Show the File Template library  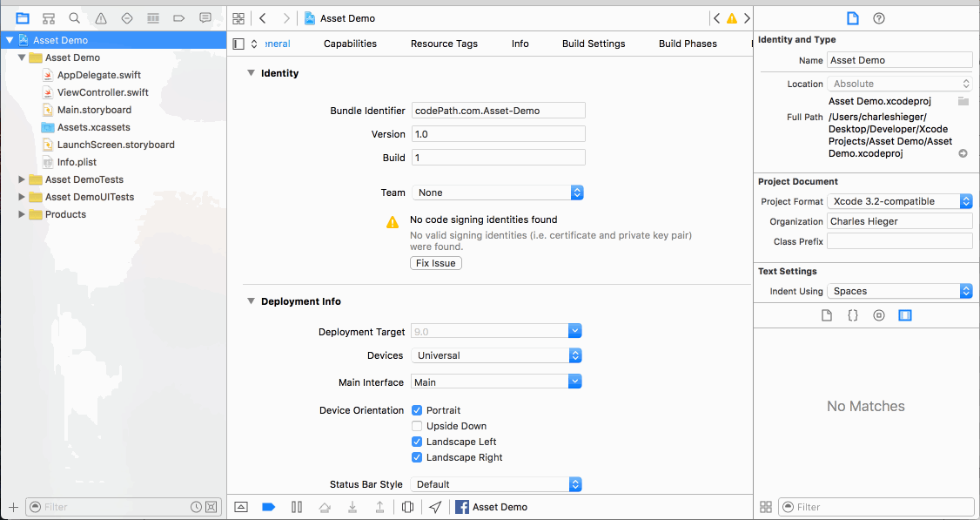pos(826,315)
